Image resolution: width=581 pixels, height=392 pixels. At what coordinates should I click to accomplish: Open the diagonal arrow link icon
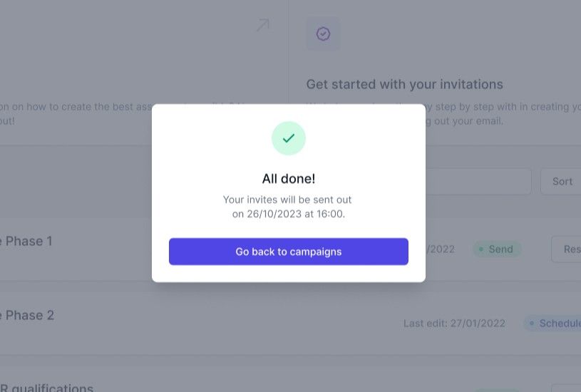(262, 26)
